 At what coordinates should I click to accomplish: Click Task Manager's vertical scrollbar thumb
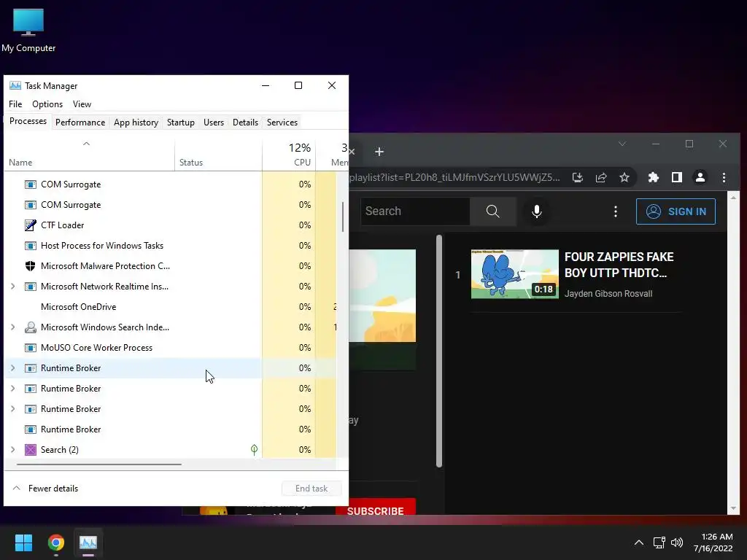(343, 217)
